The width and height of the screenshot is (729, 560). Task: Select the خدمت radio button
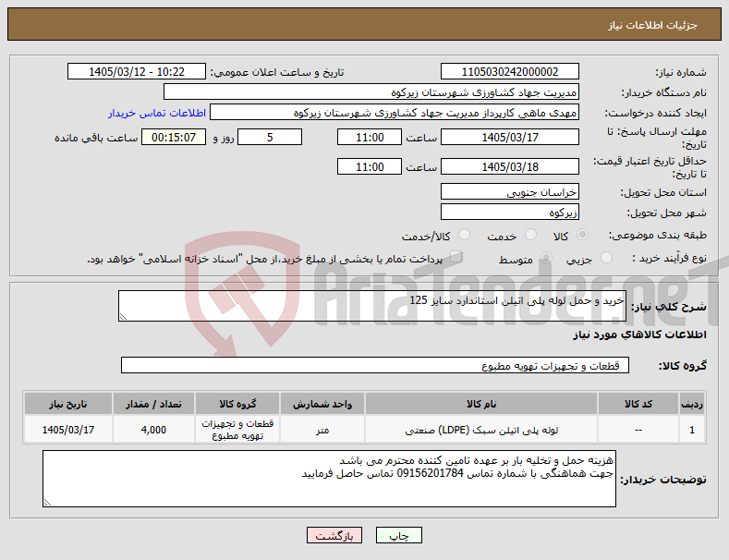[530, 235]
